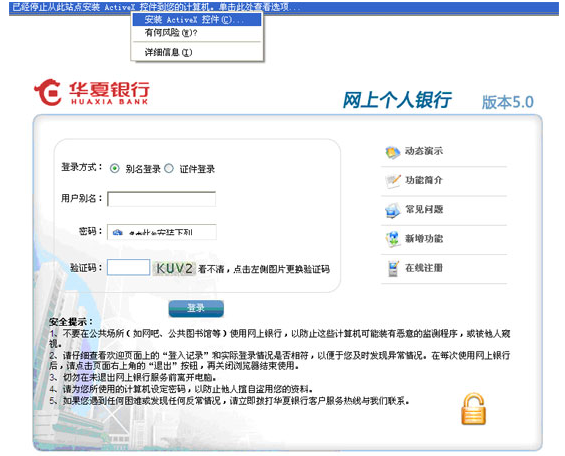565x456 pixels.
Task: Click 网上个人银行 title text
Action: point(396,100)
